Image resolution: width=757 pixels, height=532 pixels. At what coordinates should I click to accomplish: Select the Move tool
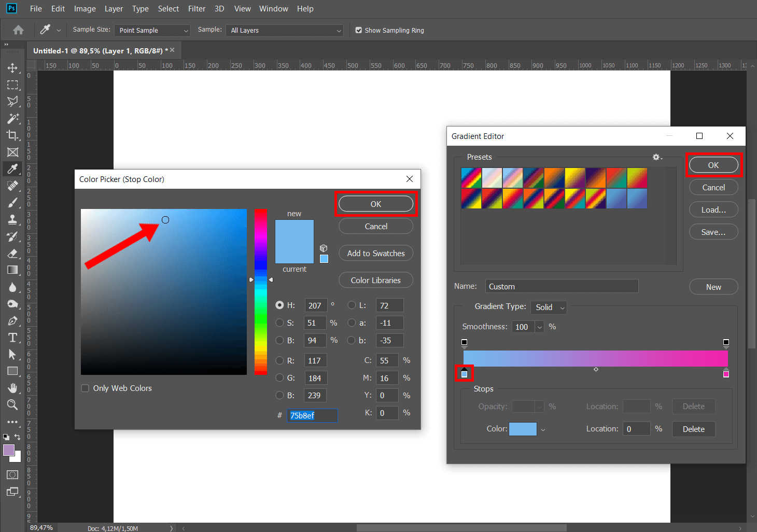13,68
